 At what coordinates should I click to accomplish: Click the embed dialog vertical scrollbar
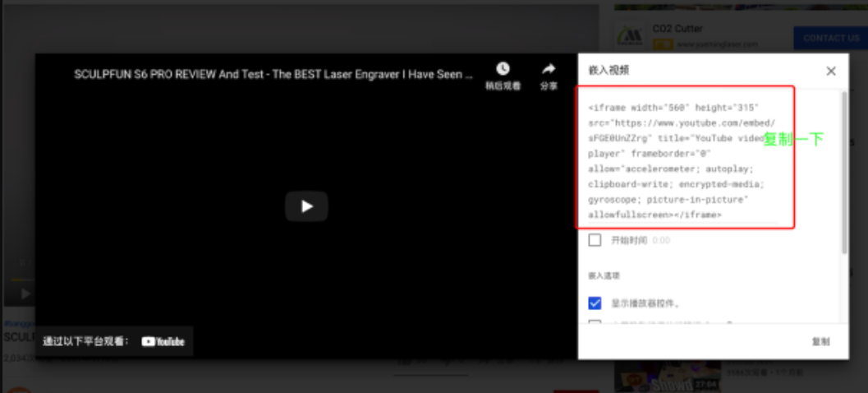(x=844, y=173)
